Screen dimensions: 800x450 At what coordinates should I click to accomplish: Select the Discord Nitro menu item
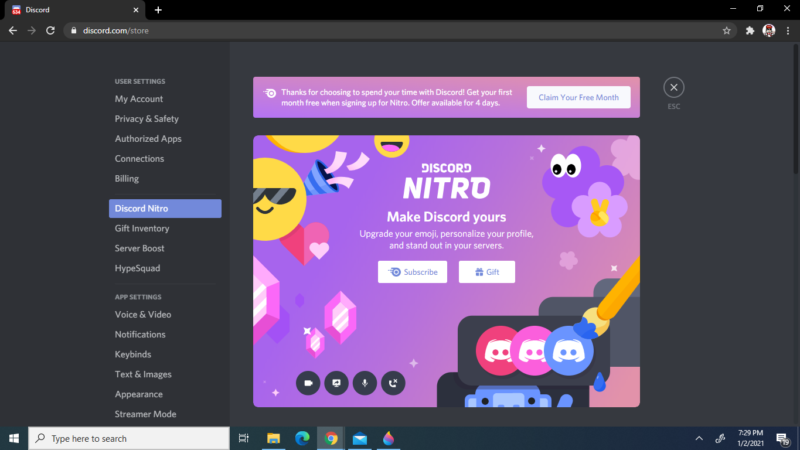coord(165,209)
